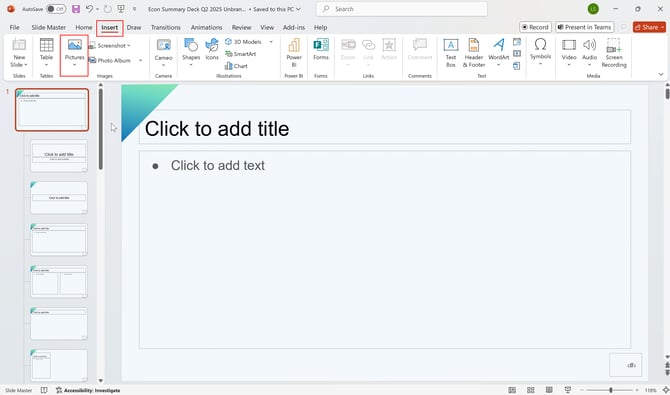Click Header & Footer button
This screenshot has width=670, height=395.
coord(474,53)
